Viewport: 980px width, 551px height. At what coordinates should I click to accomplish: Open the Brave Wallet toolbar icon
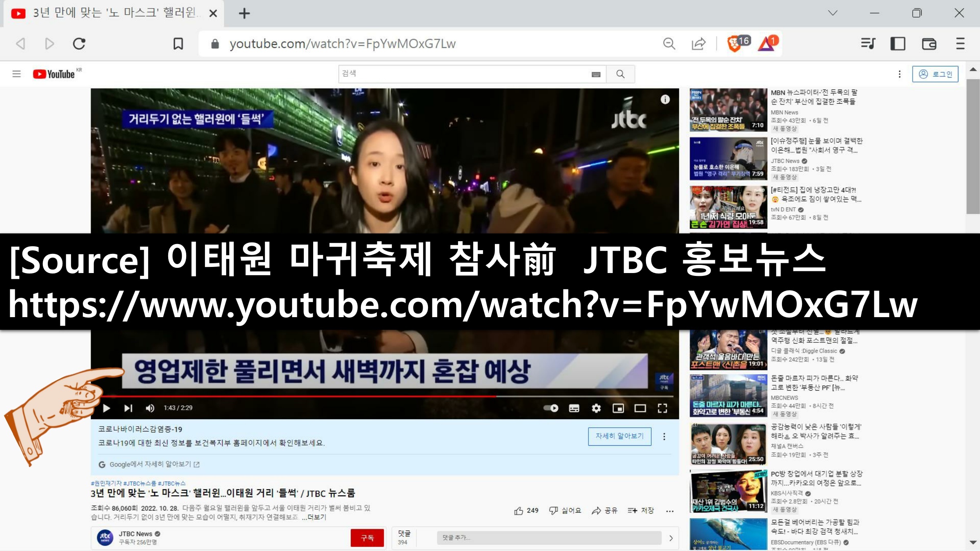click(x=929, y=44)
